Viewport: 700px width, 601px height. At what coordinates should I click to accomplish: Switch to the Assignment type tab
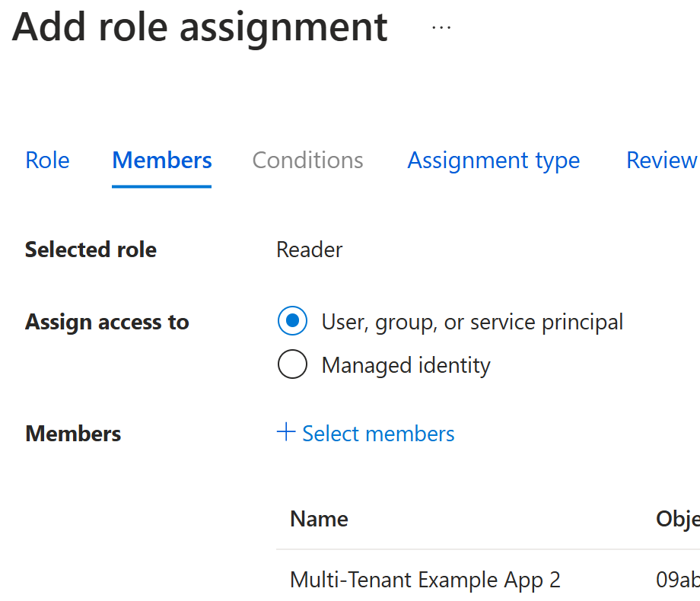[x=493, y=161]
